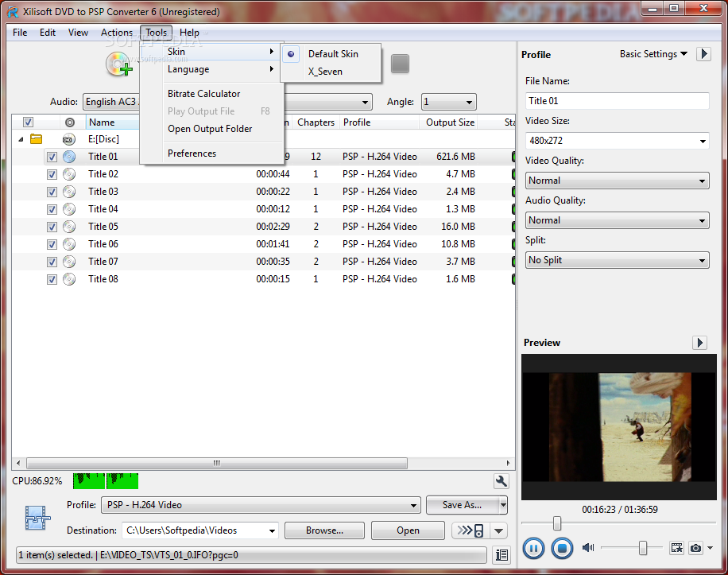Uncheck the Title 07 checkbox
The image size is (728, 575).
52,262
